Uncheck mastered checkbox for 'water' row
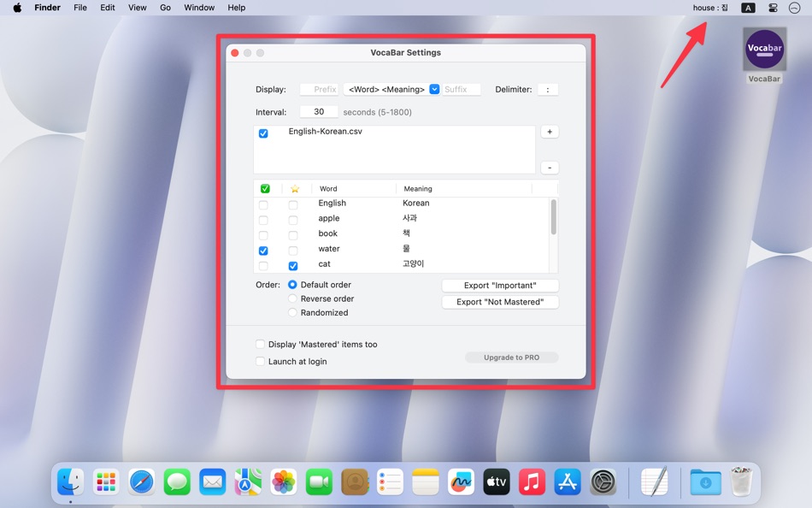812x508 pixels. (263, 251)
